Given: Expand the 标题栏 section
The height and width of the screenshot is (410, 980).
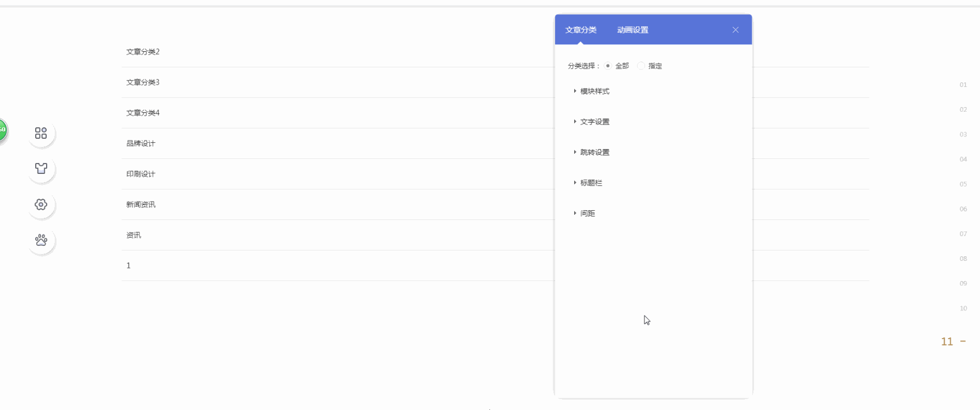Looking at the screenshot, I should [591, 183].
